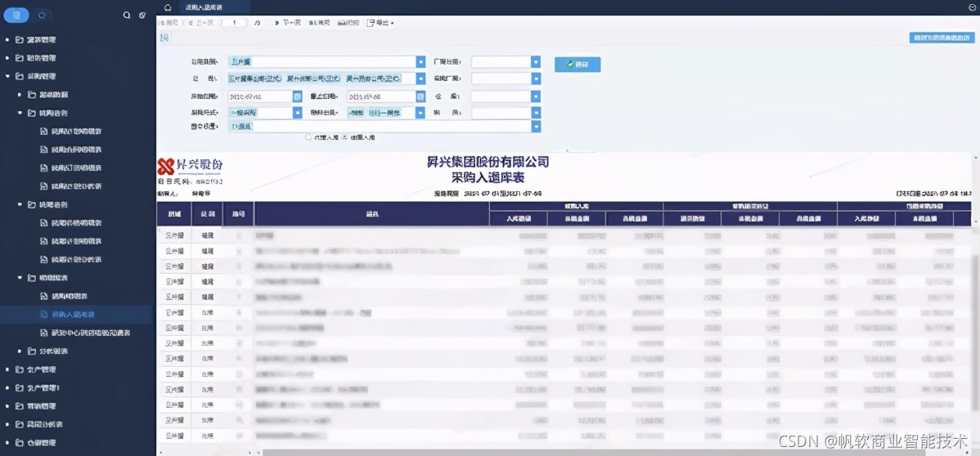Image resolution: width=980 pixels, height=456 pixels.
Task: Select the left radio button below the filters
Action: pyautogui.click(x=308, y=136)
